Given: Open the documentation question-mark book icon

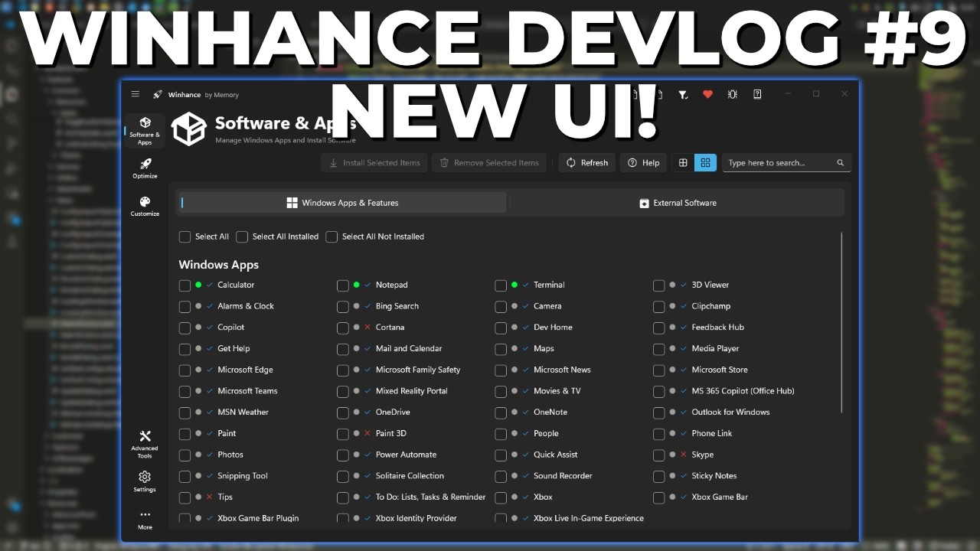Looking at the screenshot, I should tap(757, 94).
